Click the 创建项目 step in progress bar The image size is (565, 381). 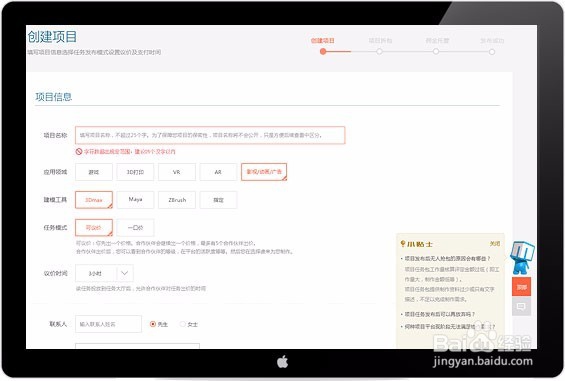[x=322, y=40]
